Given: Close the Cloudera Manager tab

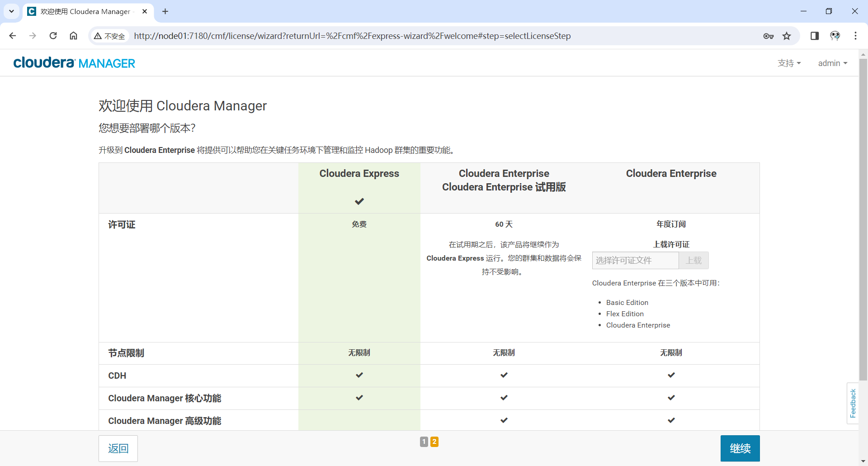Looking at the screenshot, I should [145, 11].
